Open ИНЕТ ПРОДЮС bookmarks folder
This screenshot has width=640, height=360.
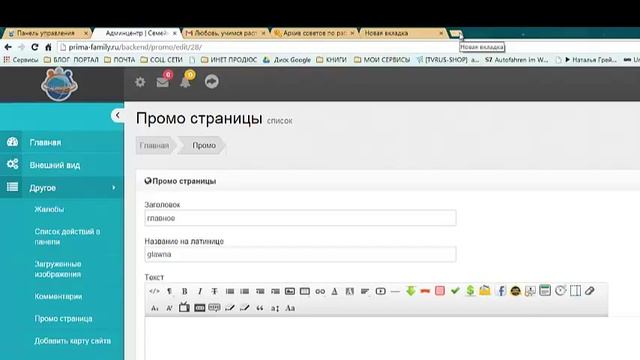229,60
